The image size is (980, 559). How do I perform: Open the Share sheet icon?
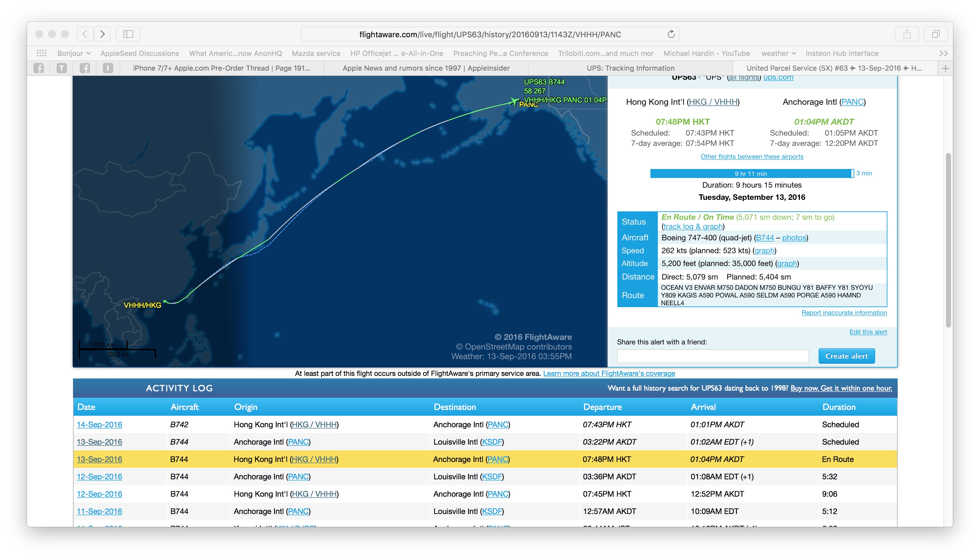tap(907, 34)
